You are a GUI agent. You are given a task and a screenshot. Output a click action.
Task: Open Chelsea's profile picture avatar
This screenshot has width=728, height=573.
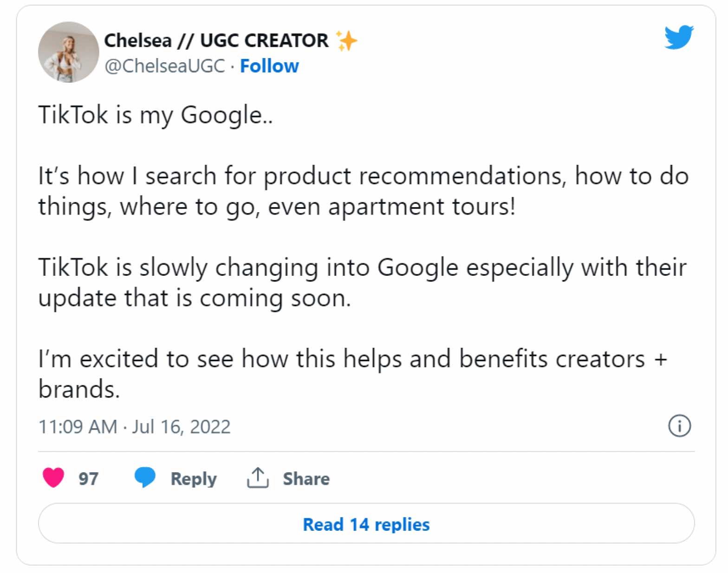(x=68, y=52)
